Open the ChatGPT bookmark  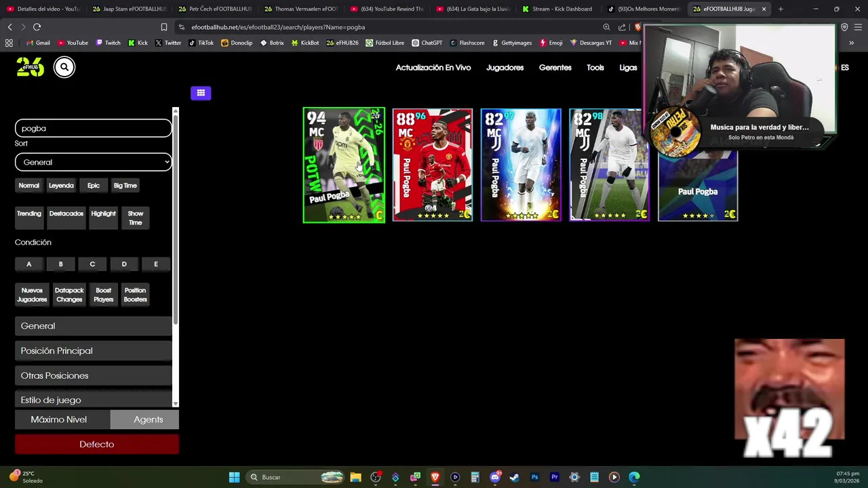point(427,43)
